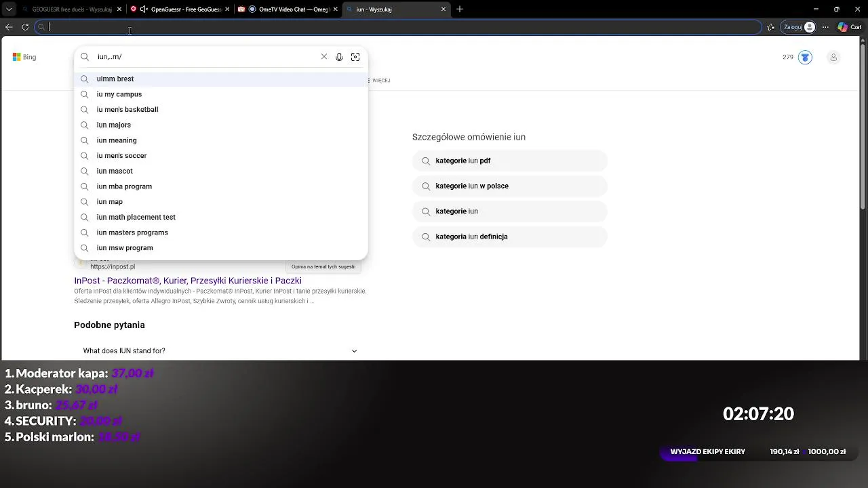The height and width of the screenshot is (488, 868).
Task: Close the OpenGuessr tab
Action: (226, 9)
